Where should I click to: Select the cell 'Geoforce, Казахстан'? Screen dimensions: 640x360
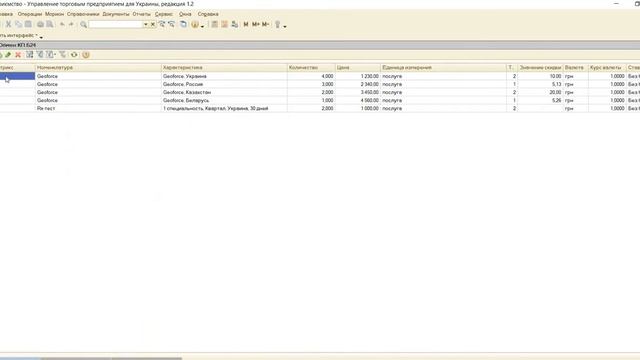pyautogui.click(x=224, y=92)
